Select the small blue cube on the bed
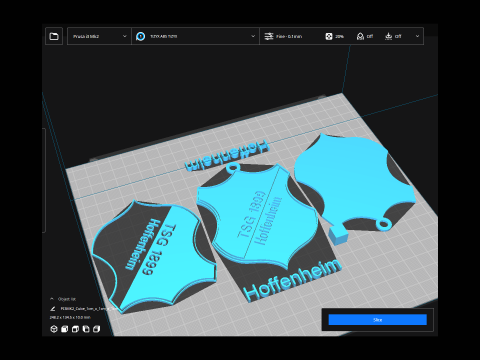This screenshot has height=360, width=480. [338, 235]
